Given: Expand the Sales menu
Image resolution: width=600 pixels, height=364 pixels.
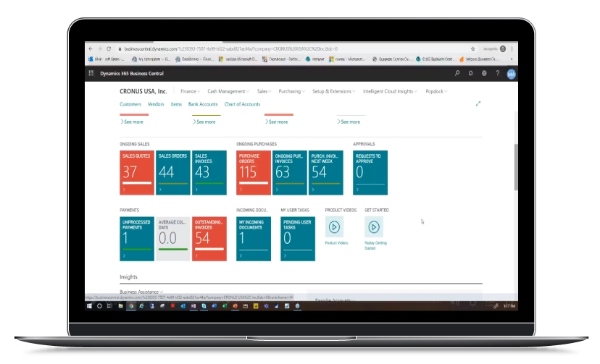Looking at the screenshot, I should (x=264, y=91).
